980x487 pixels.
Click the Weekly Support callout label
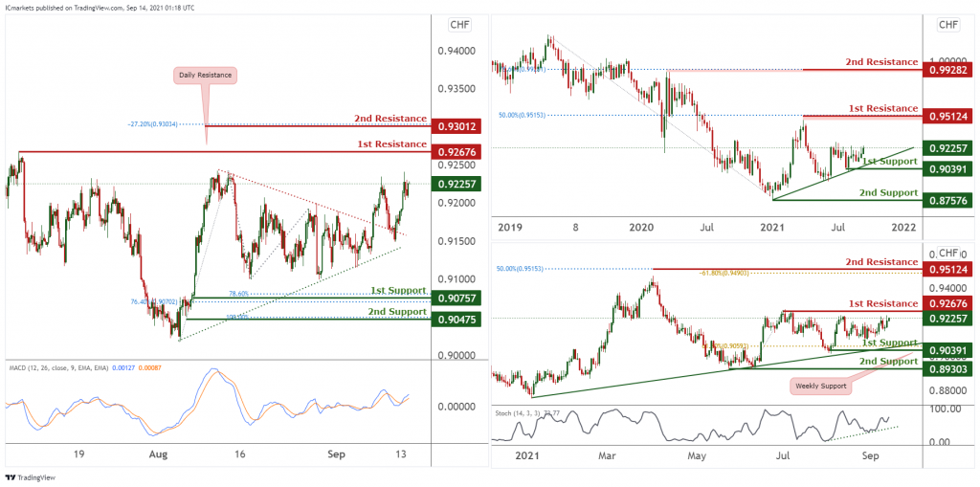[821, 387]
